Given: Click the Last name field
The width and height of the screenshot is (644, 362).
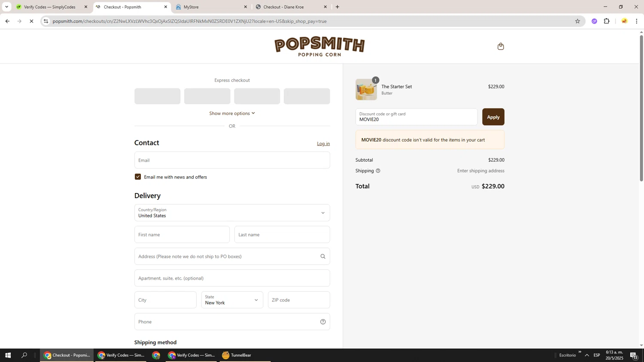Looking at the screenshot, I should [282, 235].
